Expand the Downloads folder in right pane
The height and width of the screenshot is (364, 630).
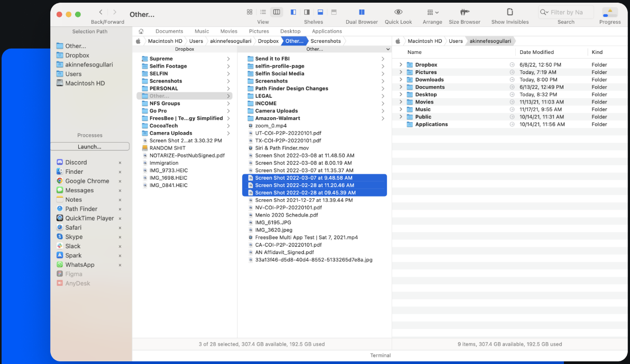401,80
